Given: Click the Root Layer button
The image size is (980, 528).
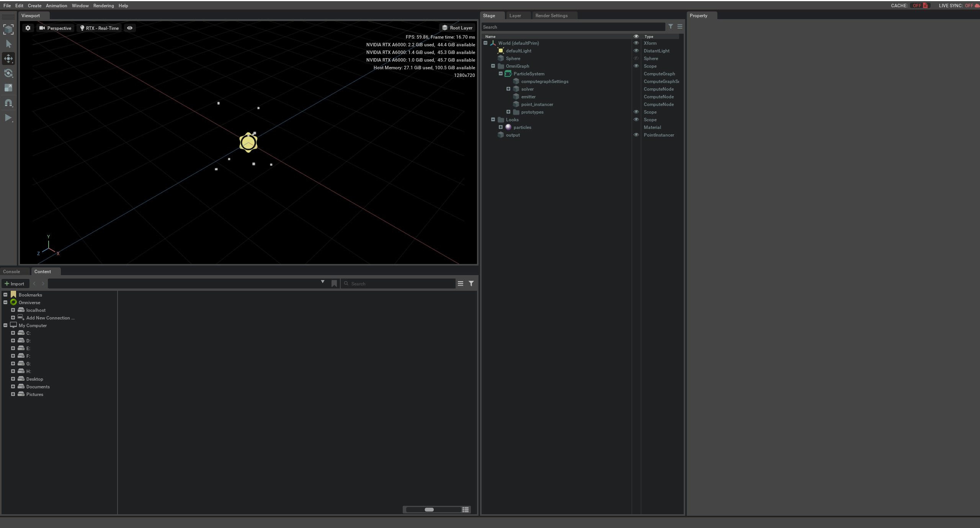Looking at the screenshot, I should click(x=457, y=28).
